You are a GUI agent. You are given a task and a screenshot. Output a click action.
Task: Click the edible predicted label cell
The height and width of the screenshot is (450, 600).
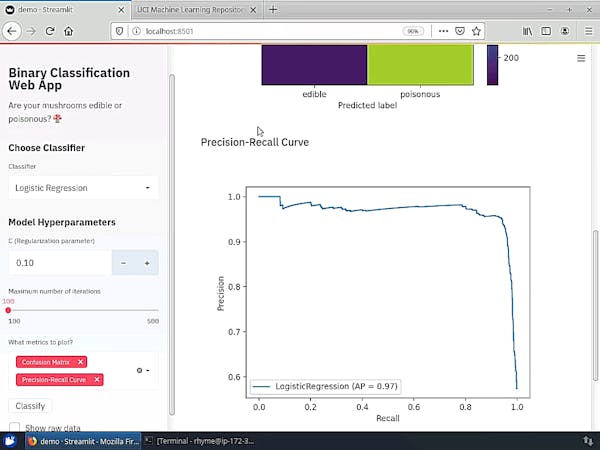click(315, 64)
